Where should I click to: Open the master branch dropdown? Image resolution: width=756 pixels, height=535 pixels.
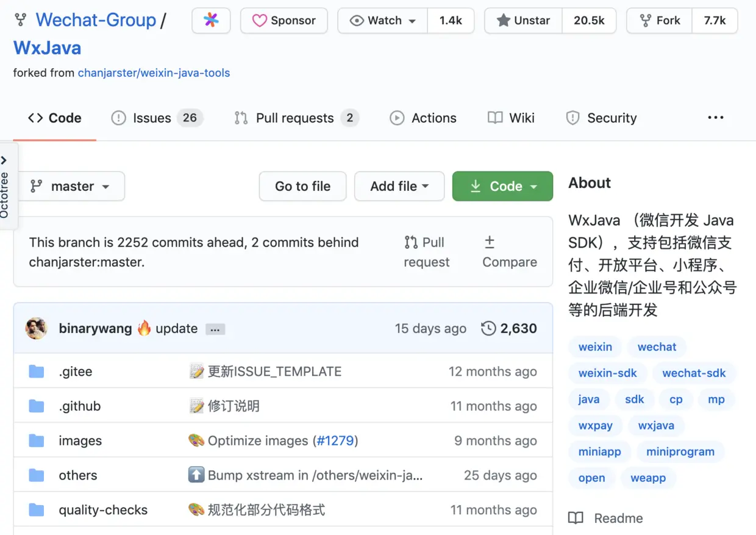70,186
